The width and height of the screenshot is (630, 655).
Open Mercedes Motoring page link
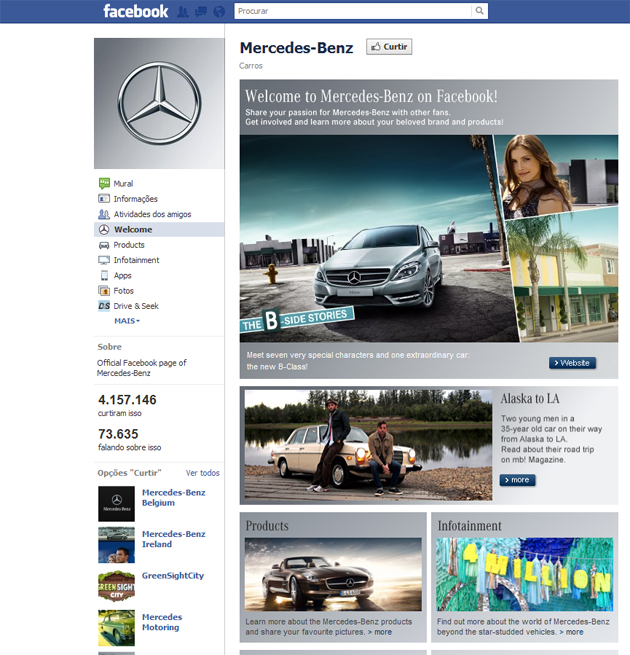[x=162, y=622]
